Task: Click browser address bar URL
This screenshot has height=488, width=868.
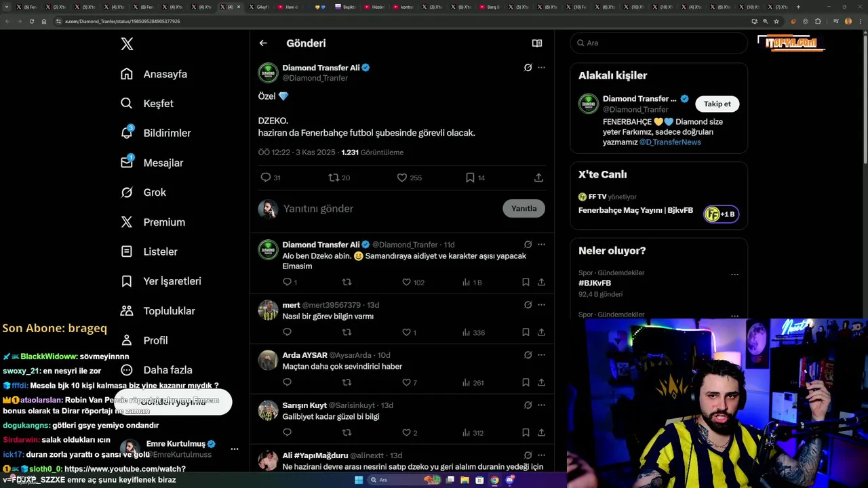Action: coord(122,21)
